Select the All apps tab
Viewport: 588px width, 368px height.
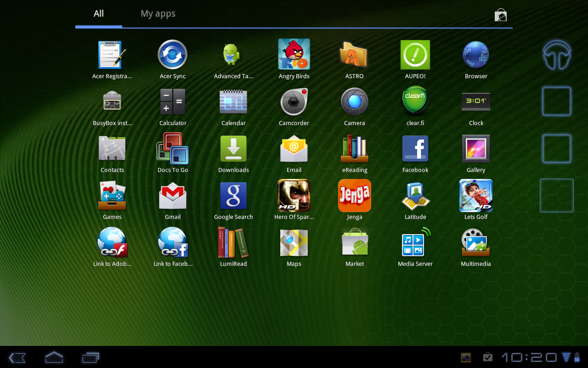click(x=99, y=14)
